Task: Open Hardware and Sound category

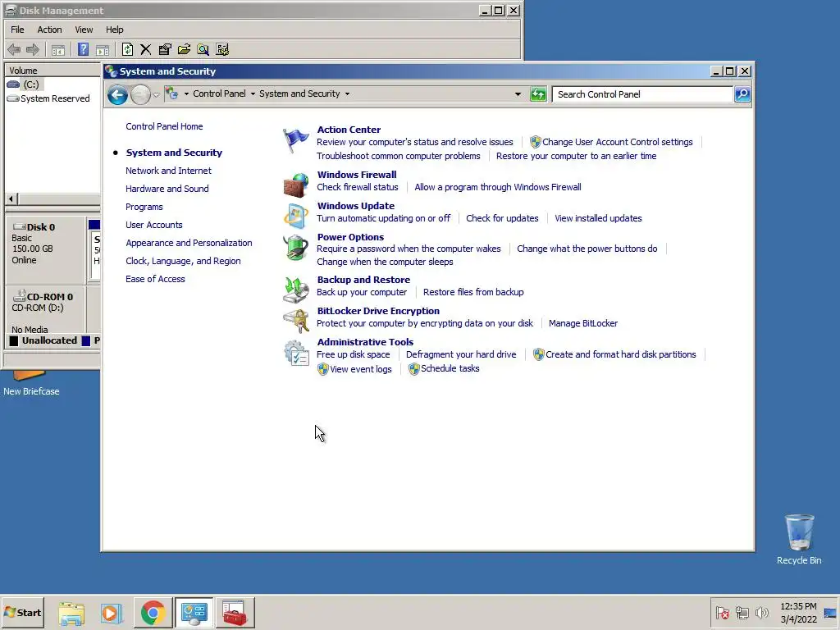Action: (x=167, y=189)
